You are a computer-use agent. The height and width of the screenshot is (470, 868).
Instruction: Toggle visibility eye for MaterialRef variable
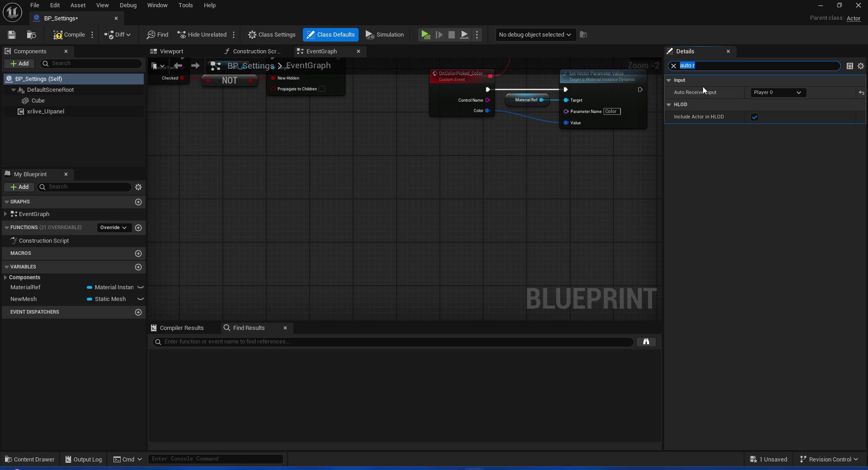pos(141,287)
